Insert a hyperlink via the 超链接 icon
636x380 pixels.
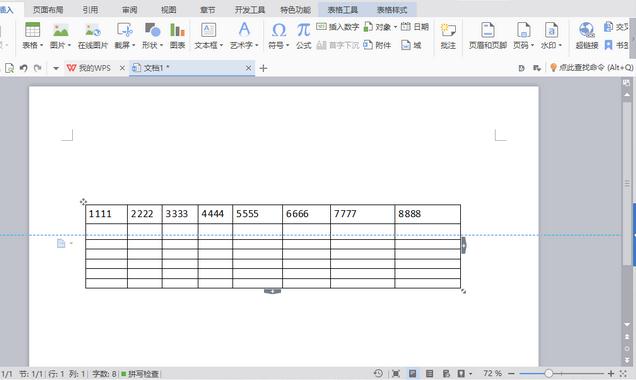(x=587, y=36)
